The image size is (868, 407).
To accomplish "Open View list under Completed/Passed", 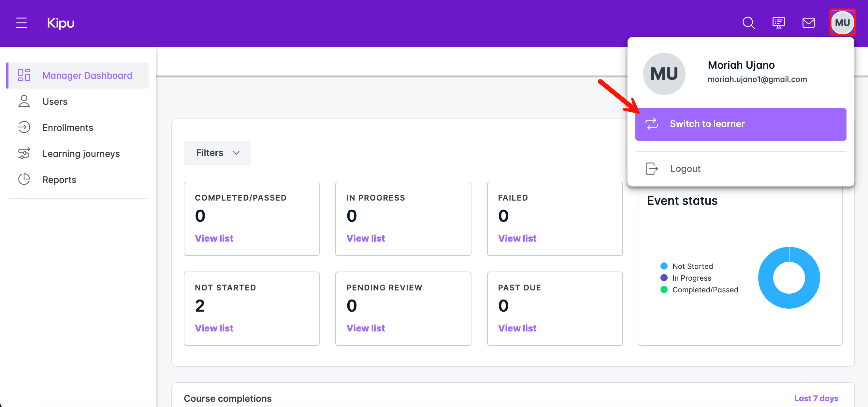I will [214, 238].
